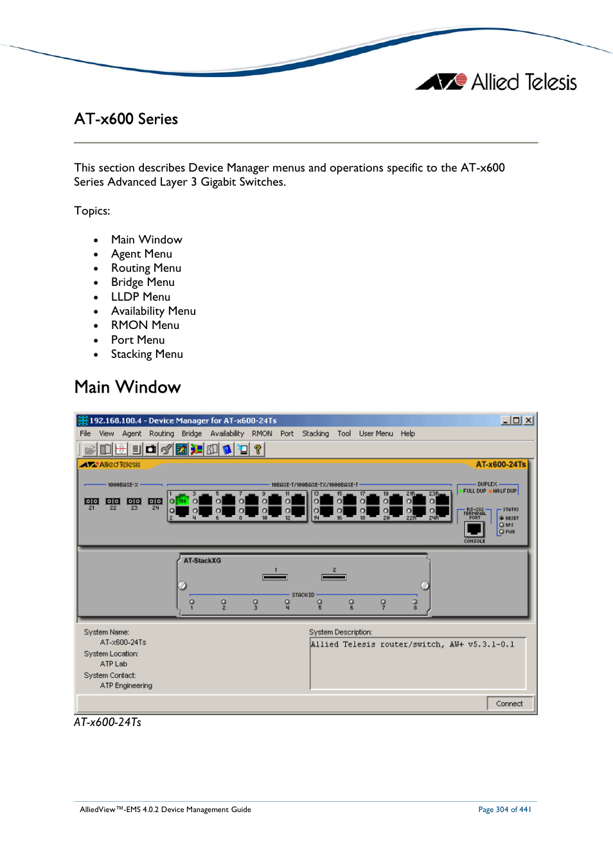Click the System Location value ATP Lab
This screenshot has height=868, width=613.
tap(114, 664)
